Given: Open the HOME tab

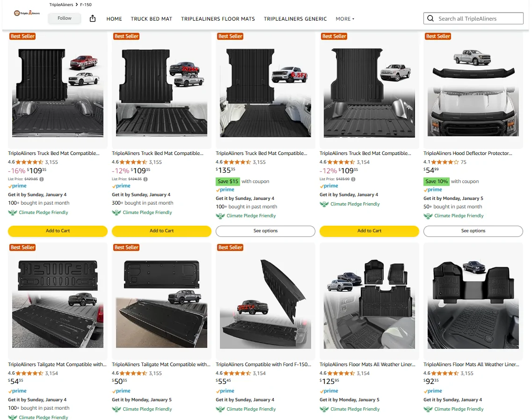Looking at the screenshot, I should (114, 19).
